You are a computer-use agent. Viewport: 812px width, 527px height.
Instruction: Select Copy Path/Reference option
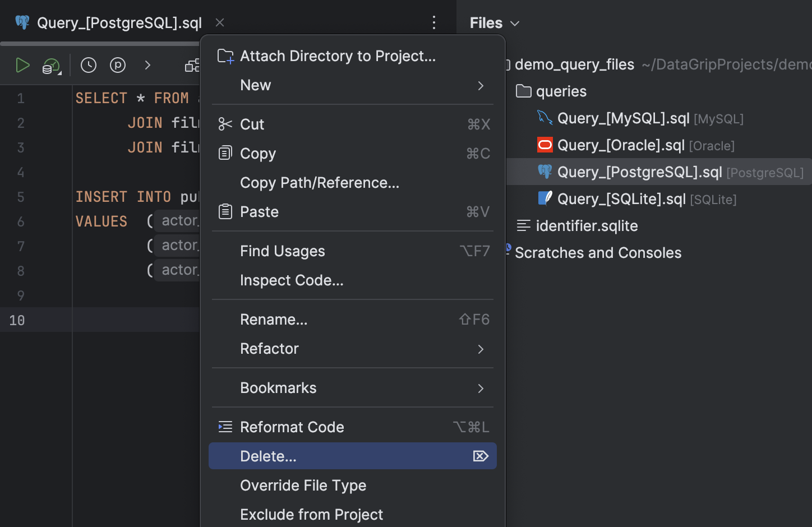(x=353, y=183)
